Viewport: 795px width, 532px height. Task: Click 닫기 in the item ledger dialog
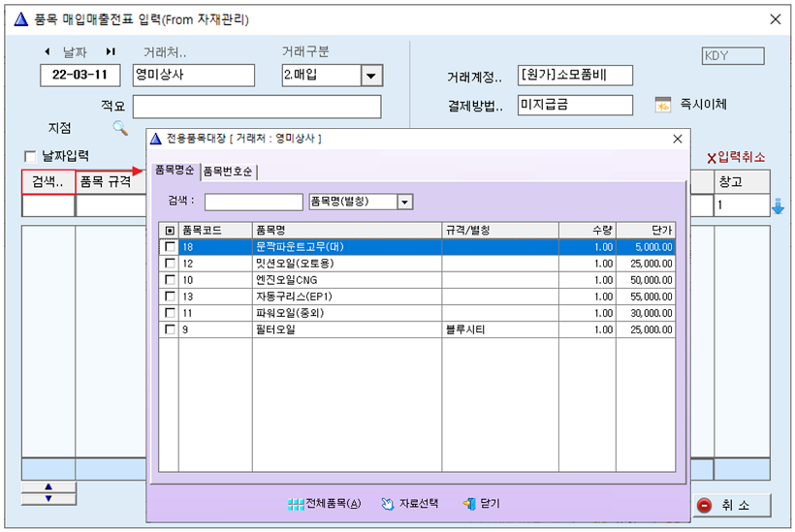click(481, 504)
